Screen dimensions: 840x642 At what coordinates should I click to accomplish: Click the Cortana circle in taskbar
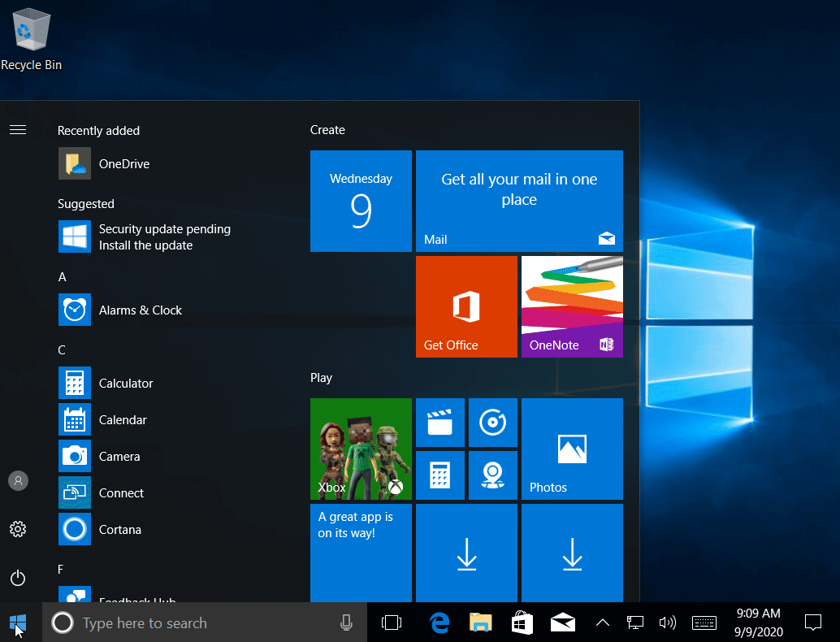tap(62, 622)
